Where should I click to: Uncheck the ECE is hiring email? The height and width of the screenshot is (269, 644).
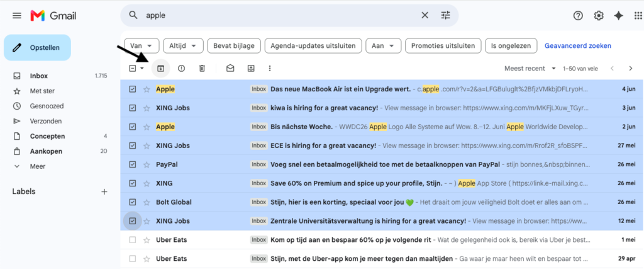click(x=132, y=146)
